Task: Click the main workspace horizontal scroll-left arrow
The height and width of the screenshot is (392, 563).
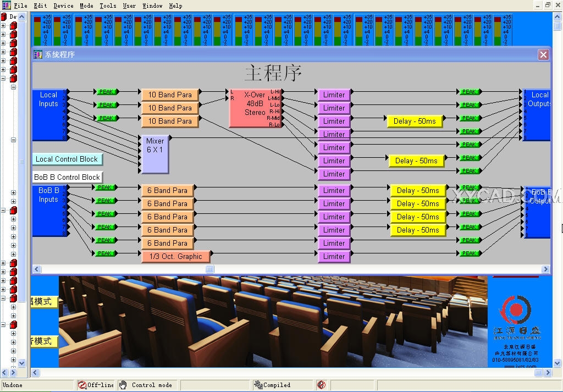Action: (x=35, y=372)
